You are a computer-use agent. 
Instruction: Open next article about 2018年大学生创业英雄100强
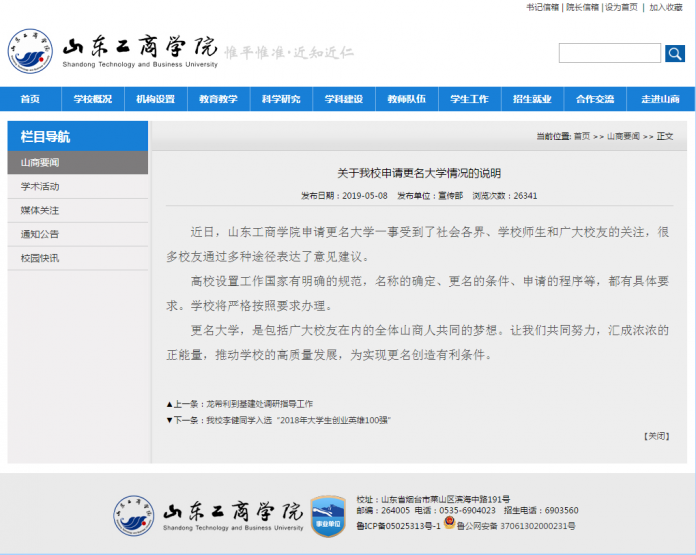tap(296, 420)
